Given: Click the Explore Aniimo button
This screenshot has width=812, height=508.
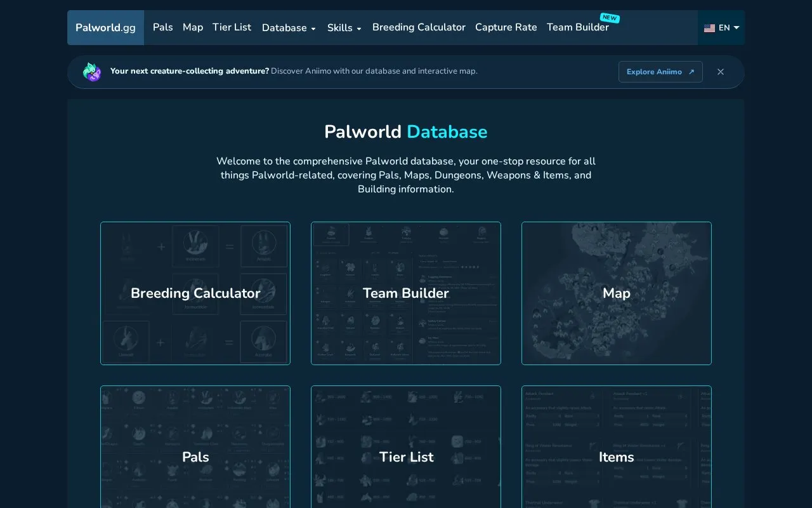Looking at the screenshot, I should click(660, 72).
